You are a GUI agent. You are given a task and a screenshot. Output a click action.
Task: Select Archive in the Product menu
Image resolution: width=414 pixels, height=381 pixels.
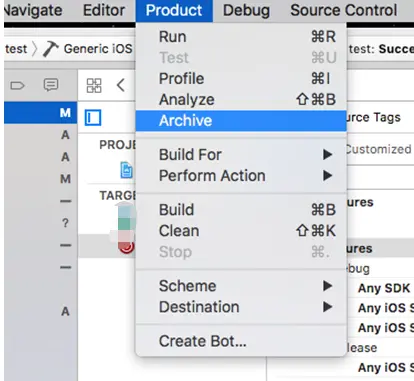click(x=241, y=121)
